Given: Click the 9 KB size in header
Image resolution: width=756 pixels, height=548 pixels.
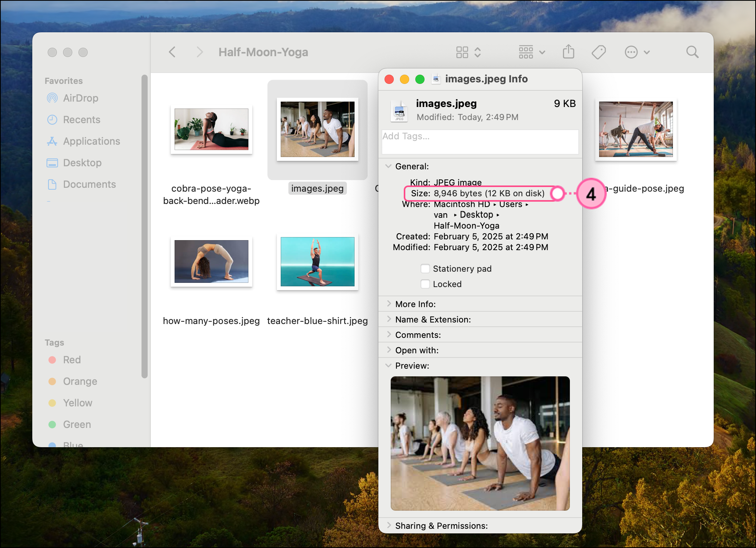Looking at the screenshot, I should click(565, 104).
